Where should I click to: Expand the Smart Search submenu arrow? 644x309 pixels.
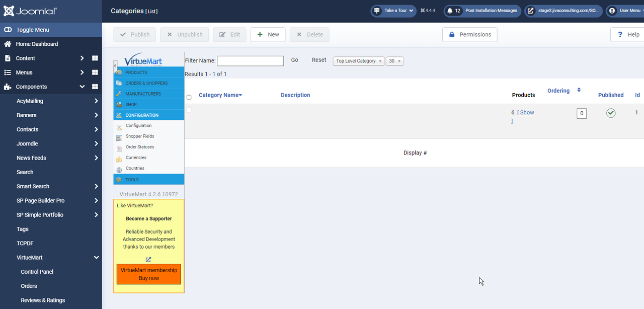point(96,186)
